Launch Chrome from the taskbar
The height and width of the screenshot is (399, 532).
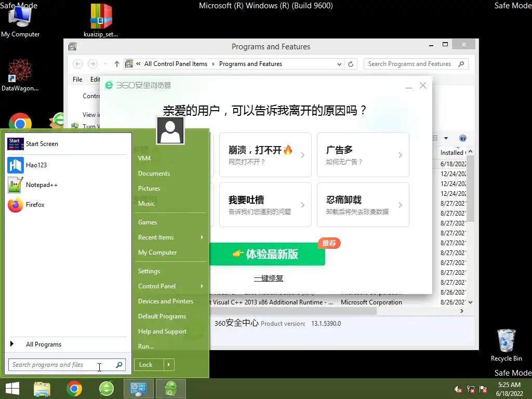pos(74,389)
